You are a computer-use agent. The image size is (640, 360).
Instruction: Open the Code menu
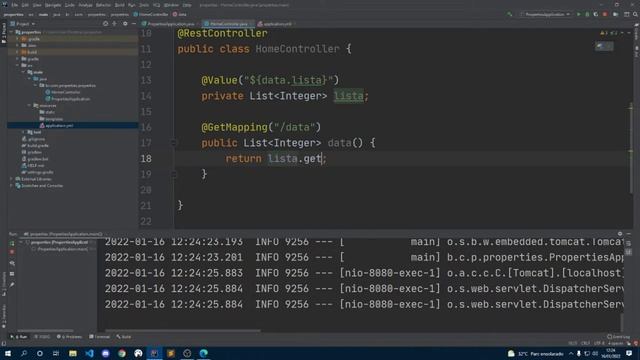(70, 5)
